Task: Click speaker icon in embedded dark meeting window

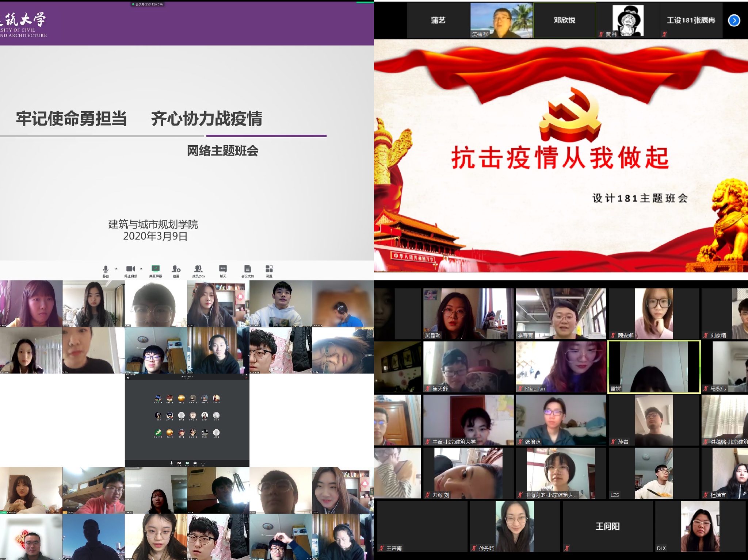Action: [x=128, y=378]
